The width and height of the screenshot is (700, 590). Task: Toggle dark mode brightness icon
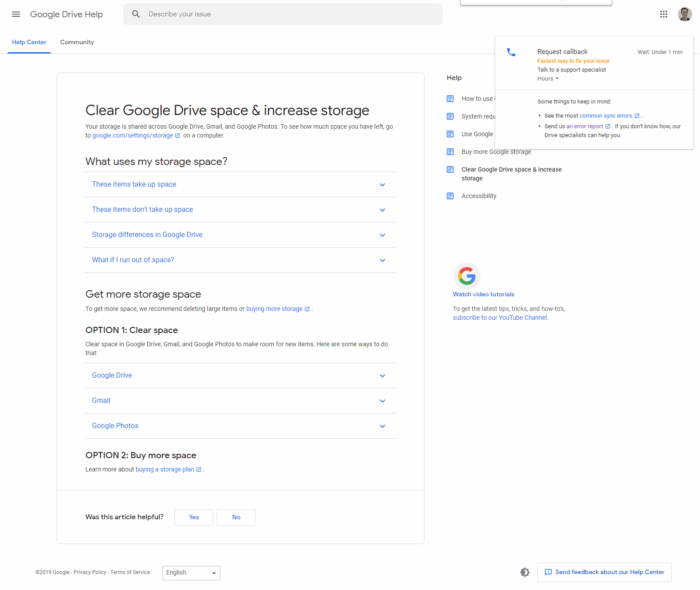[525, 572]
